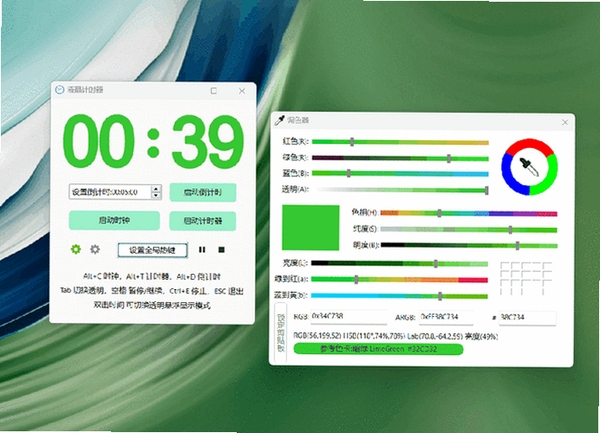
Task: Click the countdown time input field
Action: pyautogui.click(x=110, y=192)
